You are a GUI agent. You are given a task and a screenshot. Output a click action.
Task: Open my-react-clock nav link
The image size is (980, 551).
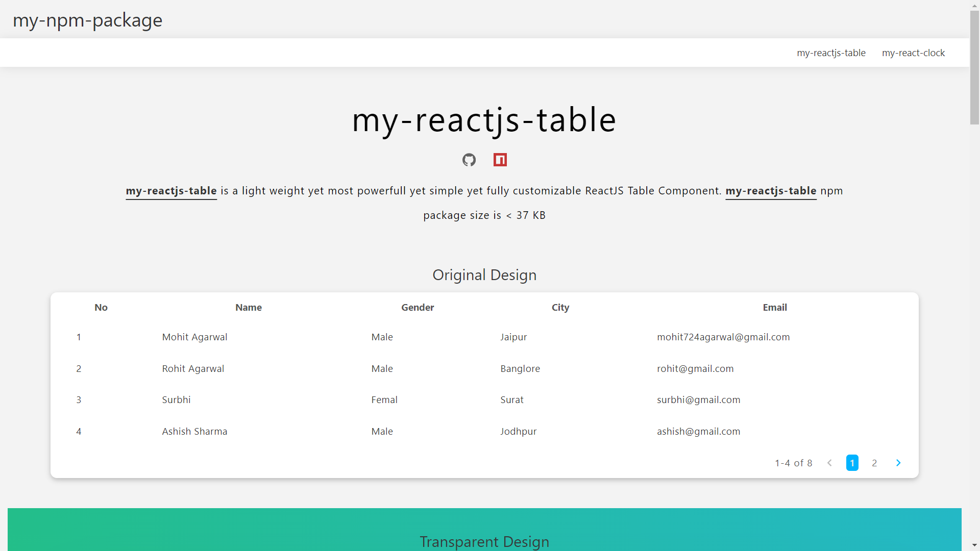tap(913, 53)
